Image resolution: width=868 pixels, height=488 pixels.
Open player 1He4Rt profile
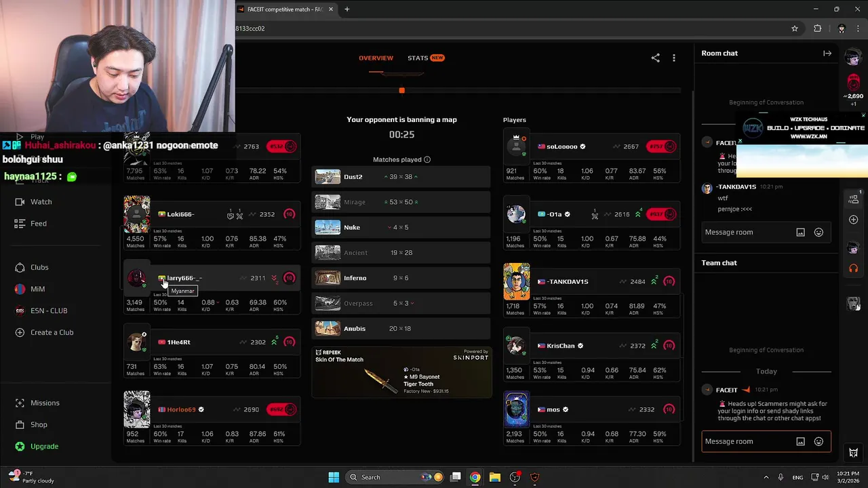pos(178,342)
